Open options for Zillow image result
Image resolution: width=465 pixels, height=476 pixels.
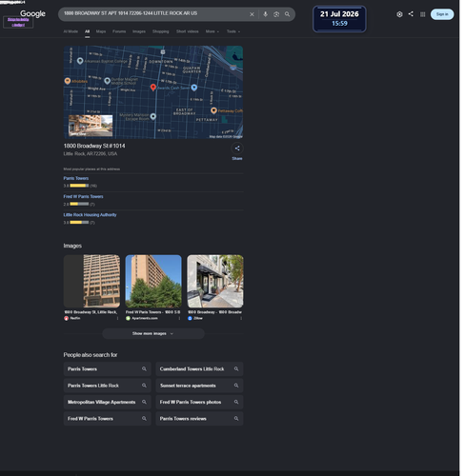tap(241, 318)
